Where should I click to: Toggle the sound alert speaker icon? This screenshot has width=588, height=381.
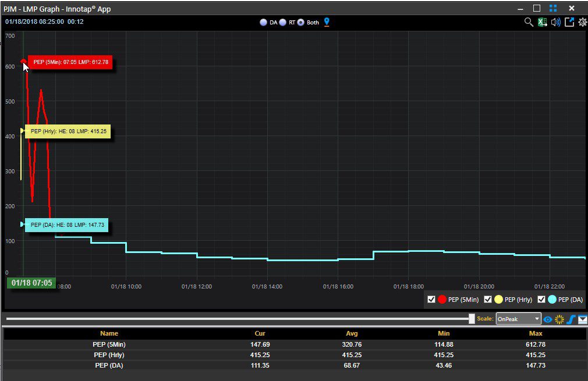pos(556,22)
